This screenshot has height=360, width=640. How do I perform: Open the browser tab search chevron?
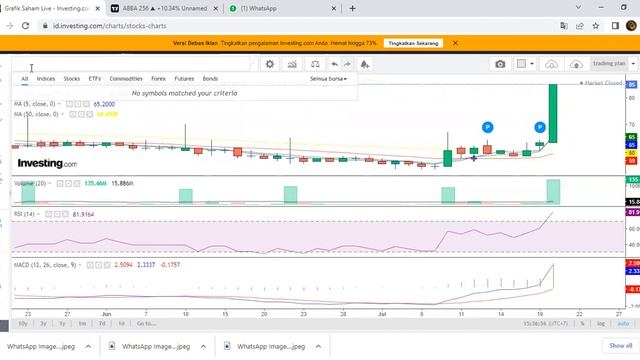click(x=578, y=7)
